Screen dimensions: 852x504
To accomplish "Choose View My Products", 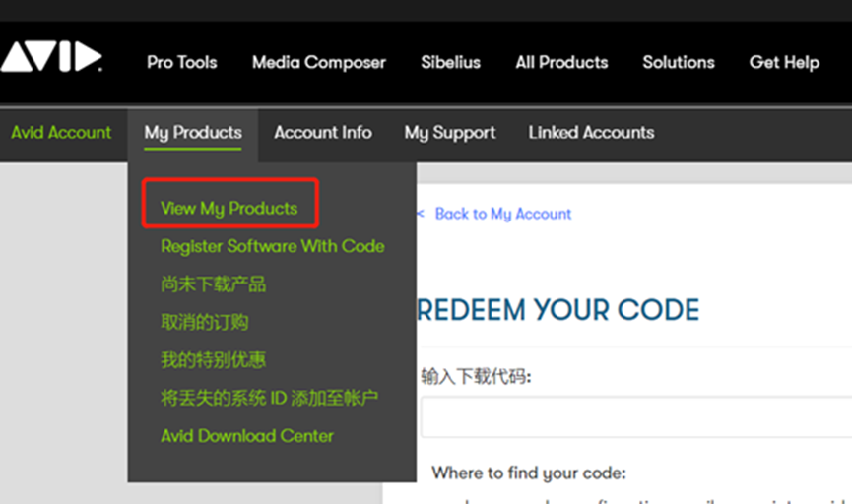I will tap(229, 208).
